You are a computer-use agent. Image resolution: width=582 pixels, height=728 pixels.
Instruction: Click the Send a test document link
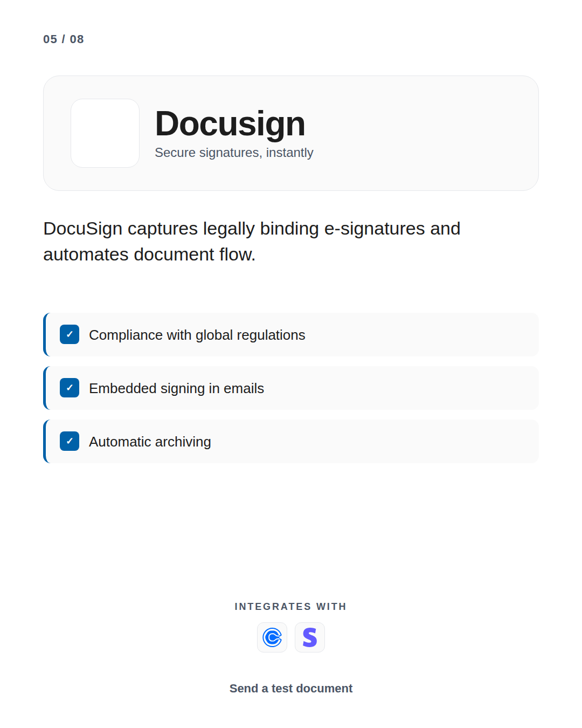tap(291, 689)
